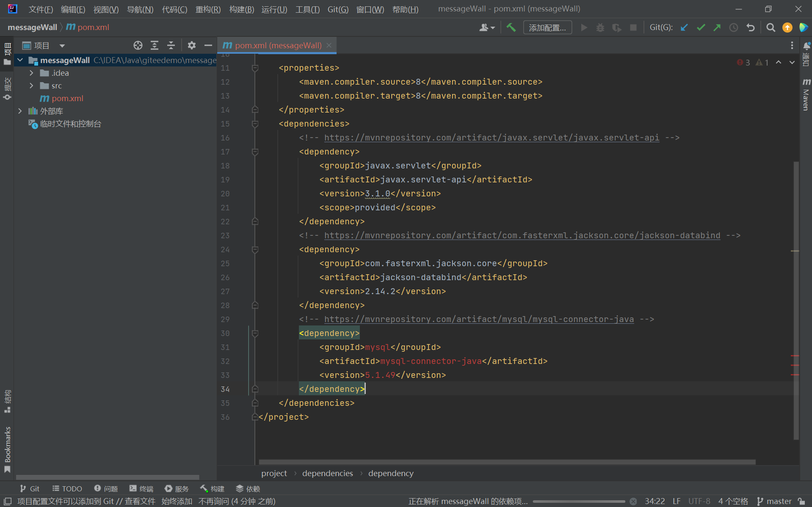Screen dimensions: 812x507
Task: Click 查看文件 in the status notification
Action: (x=140, y=501)
